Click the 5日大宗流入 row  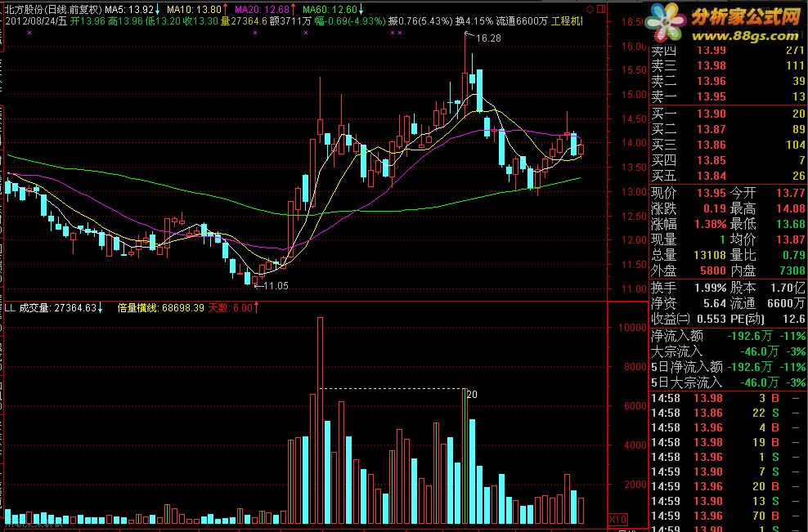click(728, 382)
